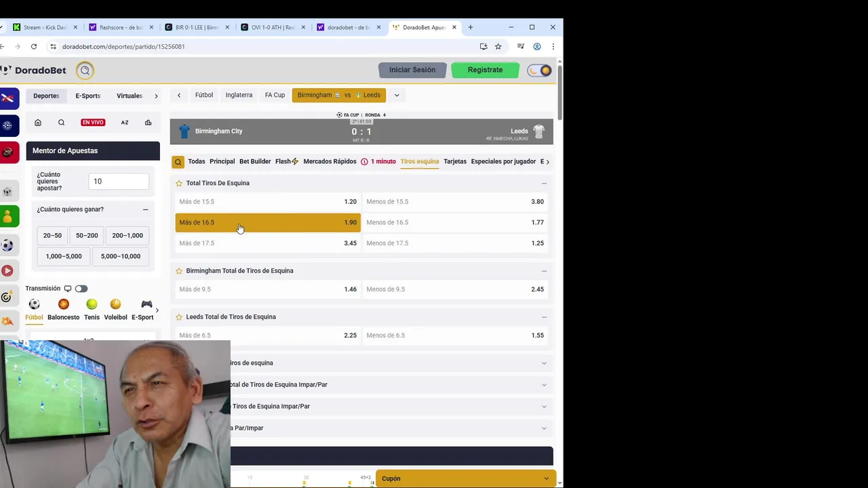
Task: Click the Iniciar Sesión button
Action: point(412,70)
